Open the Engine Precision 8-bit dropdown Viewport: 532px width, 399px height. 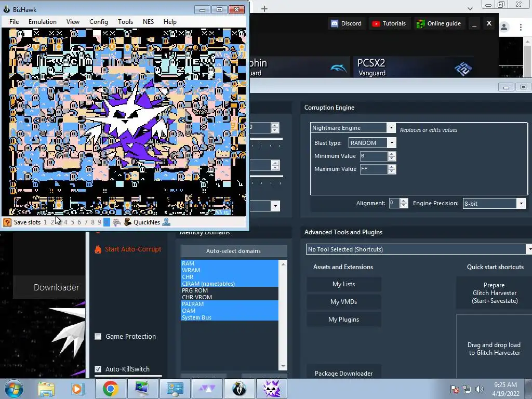522,204
